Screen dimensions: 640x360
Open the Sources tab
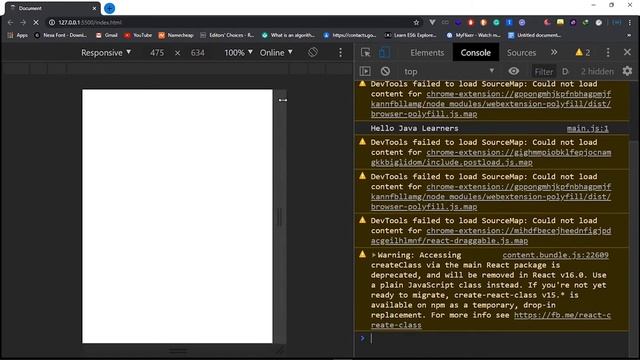point(521,53)
